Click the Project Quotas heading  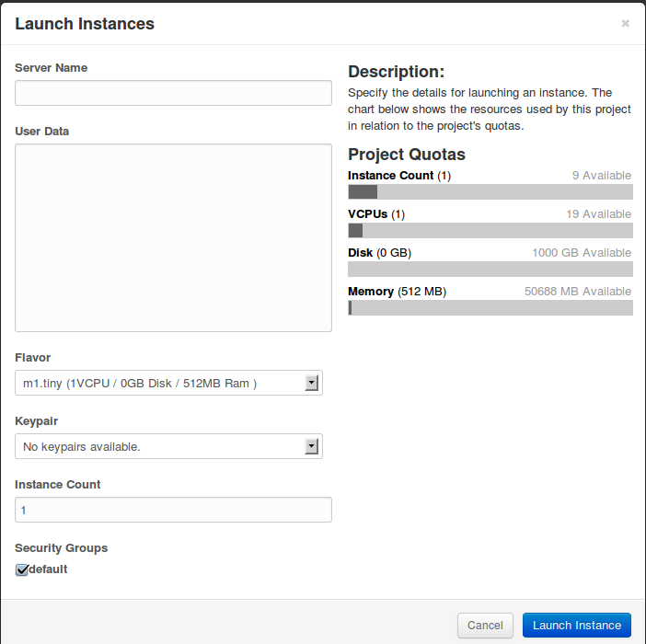[x=407, y=155]
